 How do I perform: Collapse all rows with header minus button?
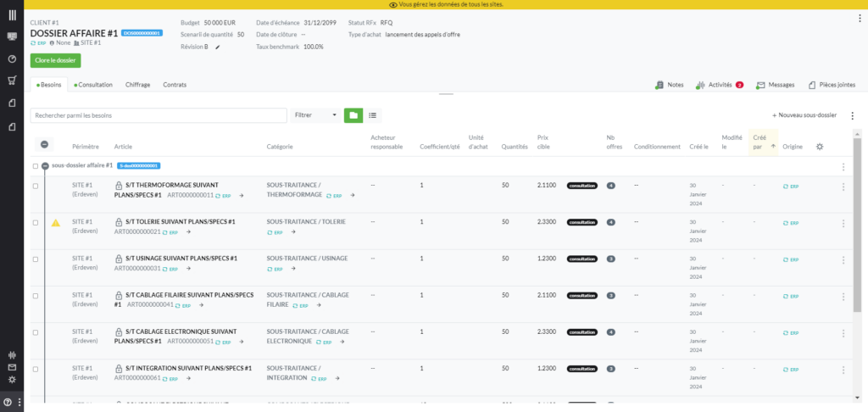[x=44, y=145]
